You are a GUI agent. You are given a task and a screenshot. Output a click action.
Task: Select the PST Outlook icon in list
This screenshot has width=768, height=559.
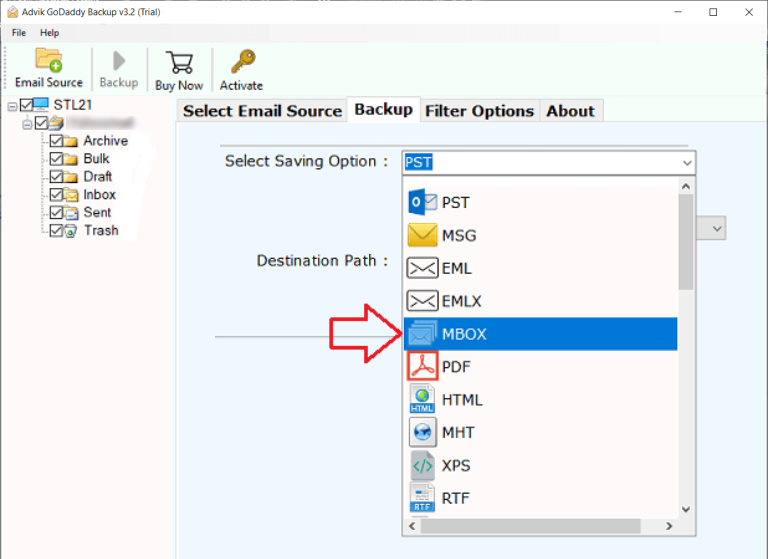pos(422,202)
